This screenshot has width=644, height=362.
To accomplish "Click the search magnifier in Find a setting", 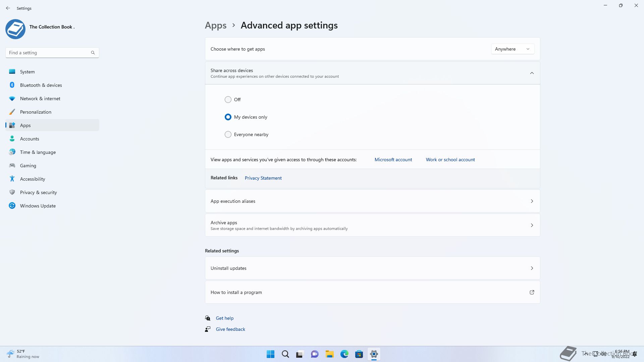I will tap(93, 53).
